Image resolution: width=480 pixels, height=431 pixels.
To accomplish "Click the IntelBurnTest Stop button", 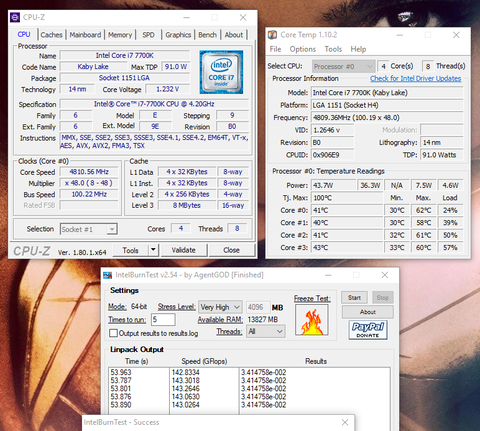I will tap(383, 297).
